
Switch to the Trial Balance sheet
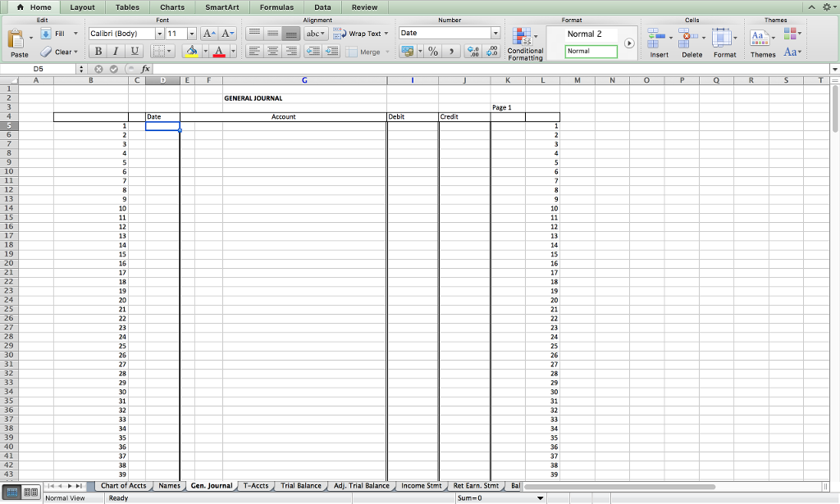point(301,485)
